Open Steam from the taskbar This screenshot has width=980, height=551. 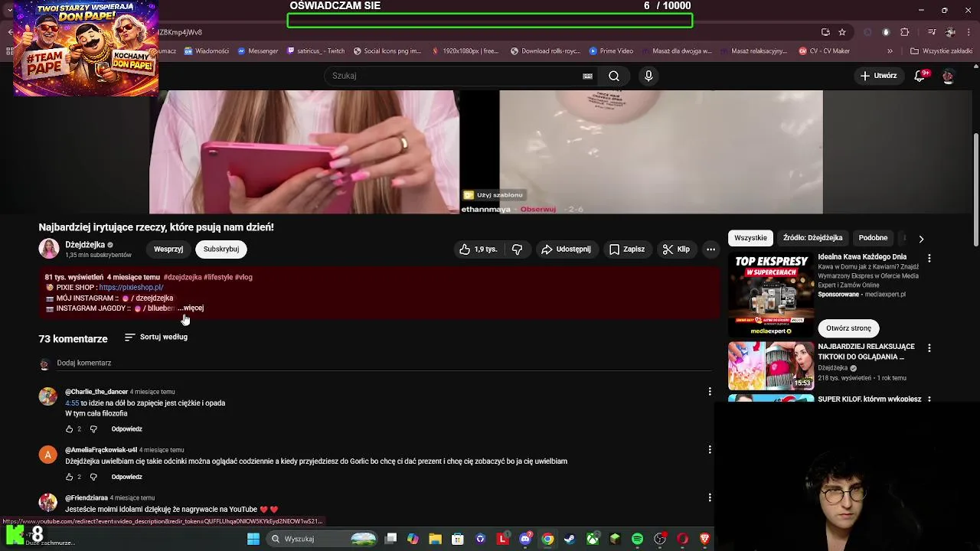point(570,539)
